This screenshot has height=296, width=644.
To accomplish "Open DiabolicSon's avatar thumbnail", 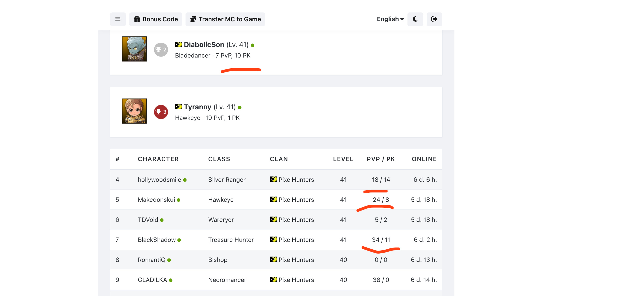I will click(x=134, y=49).
